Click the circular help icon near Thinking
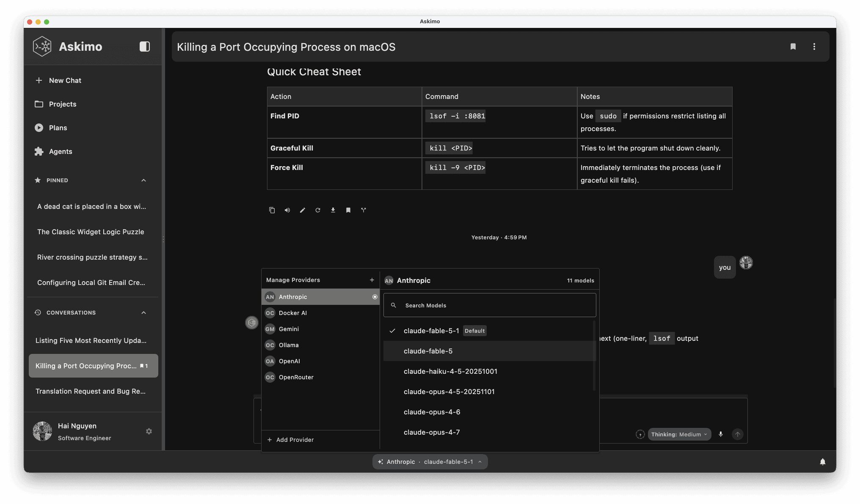The width and height of the screenshot is (860, 504). 640,434
